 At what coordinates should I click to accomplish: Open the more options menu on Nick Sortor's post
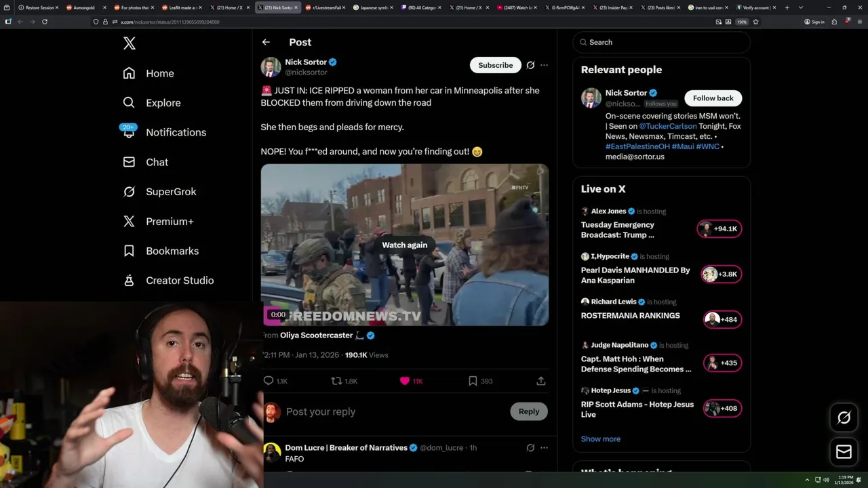544,65
